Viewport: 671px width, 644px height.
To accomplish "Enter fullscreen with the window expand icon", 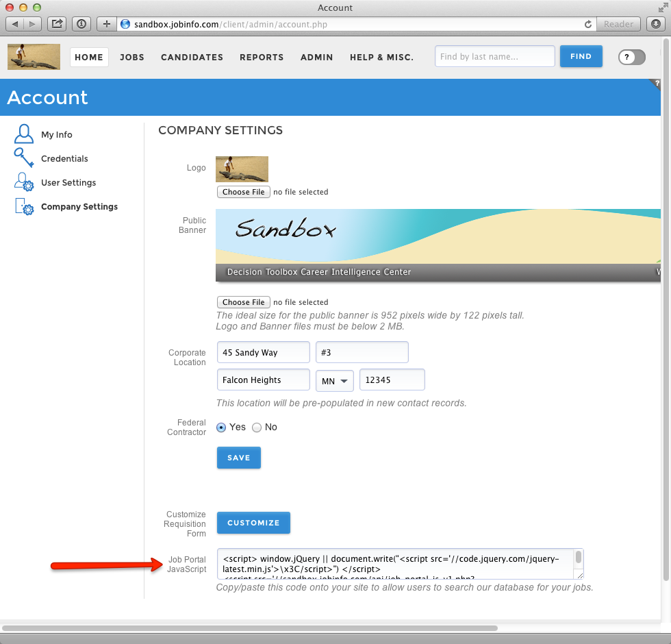I will click(x=663, y=8).
